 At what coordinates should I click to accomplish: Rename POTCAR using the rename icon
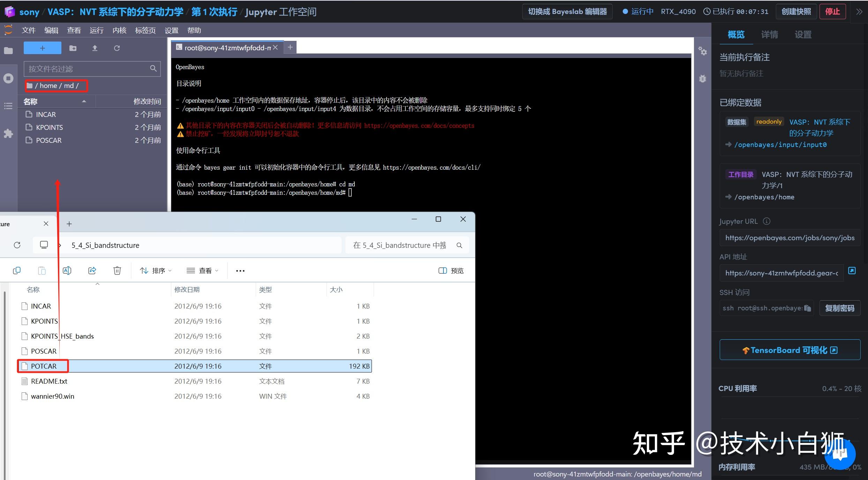pyautogui.click(x=67, y=270)
